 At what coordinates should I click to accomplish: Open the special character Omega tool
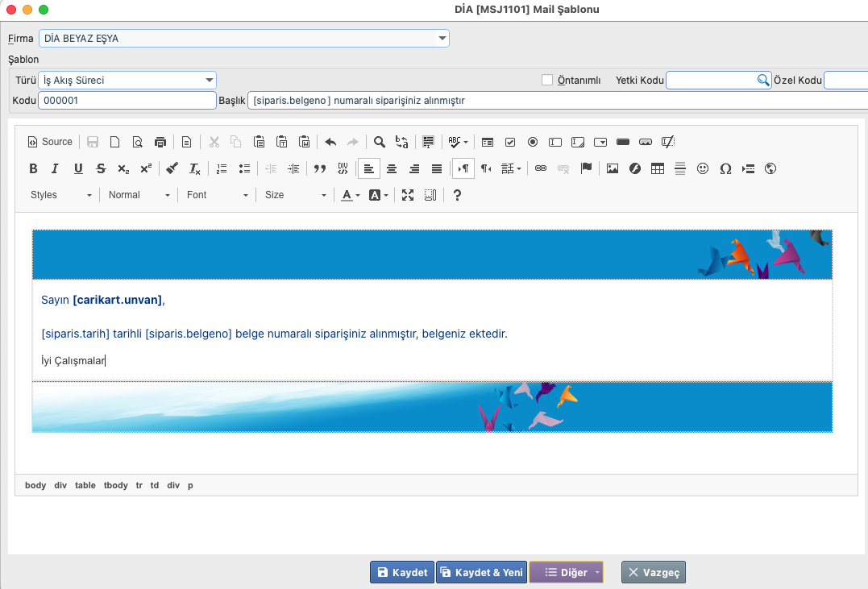pyautogui.click(x=725, y=168)
